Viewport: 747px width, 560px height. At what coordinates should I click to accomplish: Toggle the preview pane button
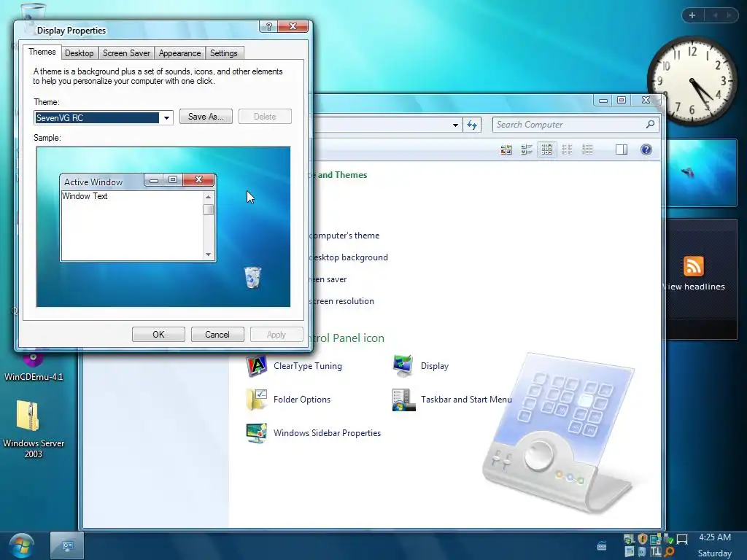622,149
